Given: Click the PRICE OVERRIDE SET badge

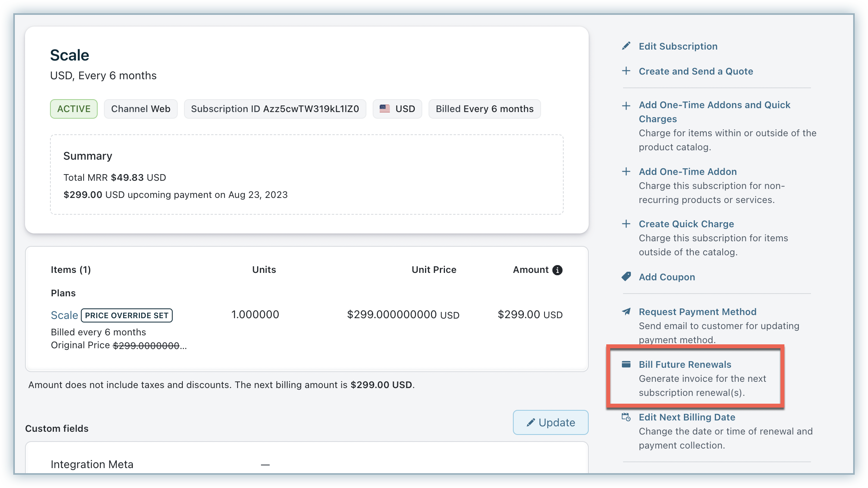Looking at the screenshot, I should coord(127,315).
